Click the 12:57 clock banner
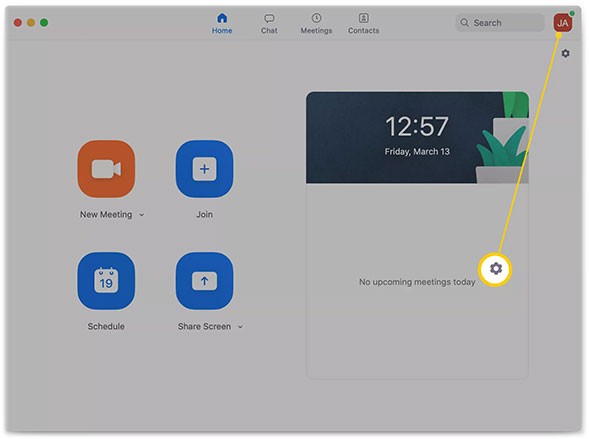This screenshot has height=439, width=589. coord(417,137)
